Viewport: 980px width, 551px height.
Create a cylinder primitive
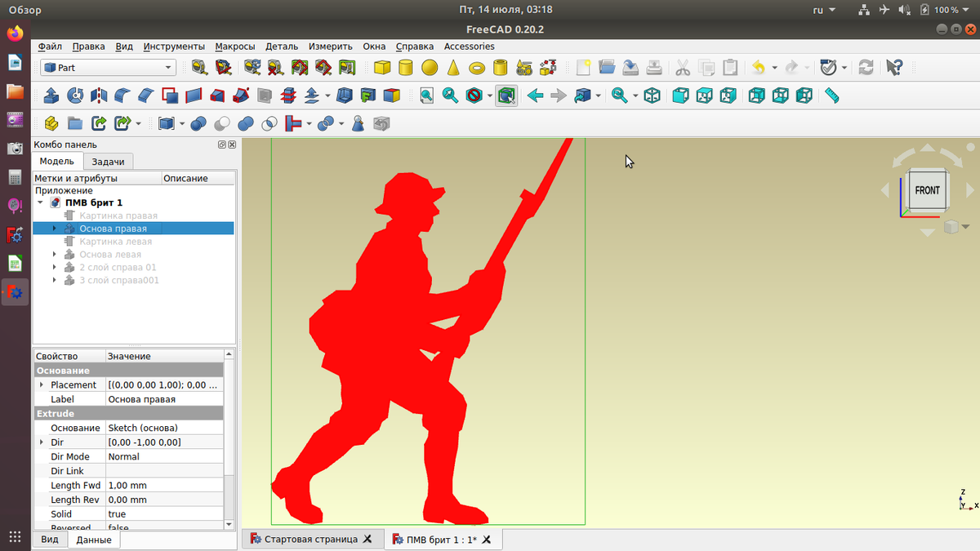point(406,68)
